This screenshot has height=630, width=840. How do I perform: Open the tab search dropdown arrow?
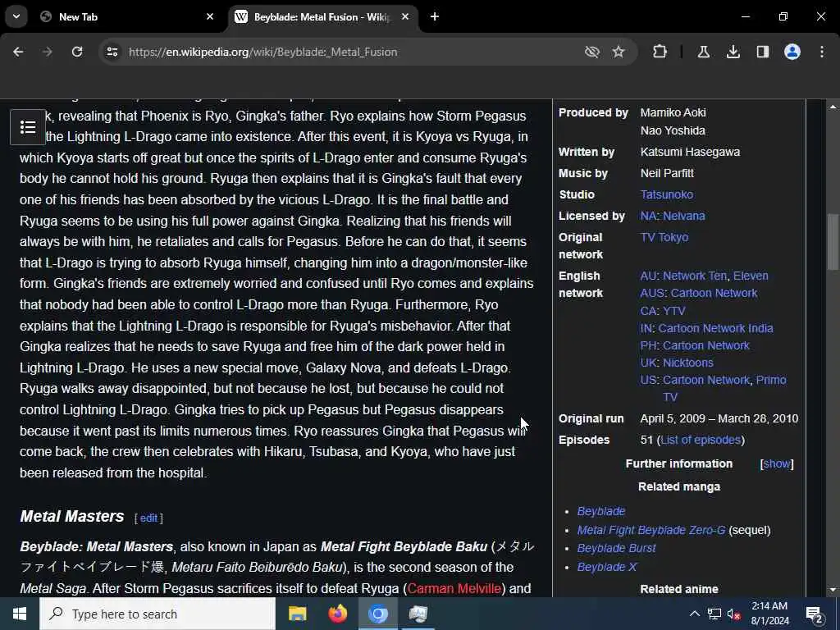[16, 16]
